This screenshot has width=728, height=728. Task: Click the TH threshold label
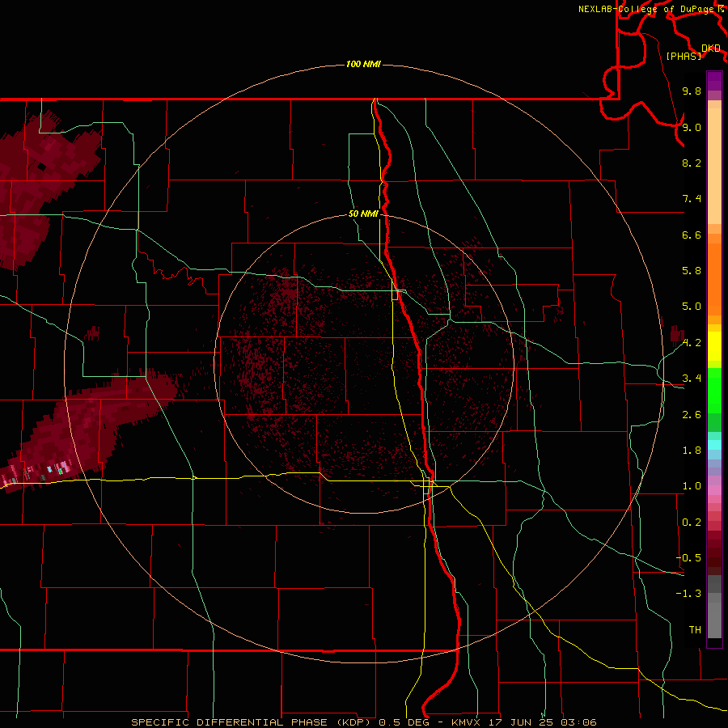[695, 630]
